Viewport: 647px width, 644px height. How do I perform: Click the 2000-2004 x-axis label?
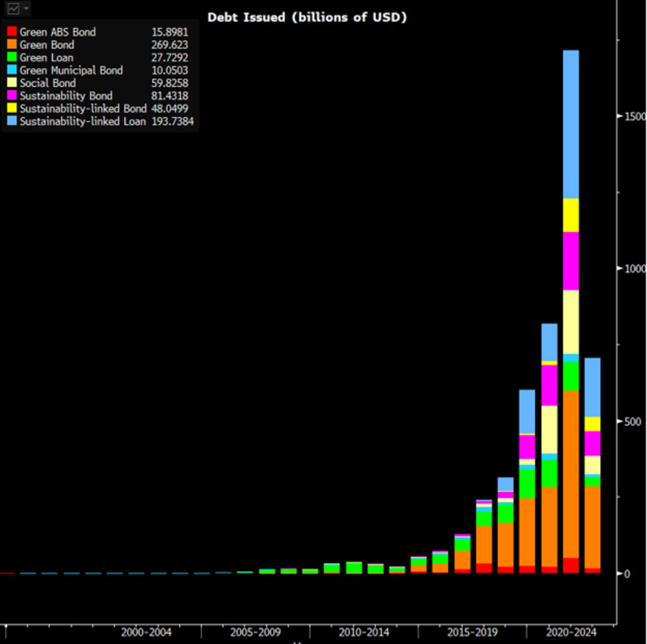pos(146,632)
